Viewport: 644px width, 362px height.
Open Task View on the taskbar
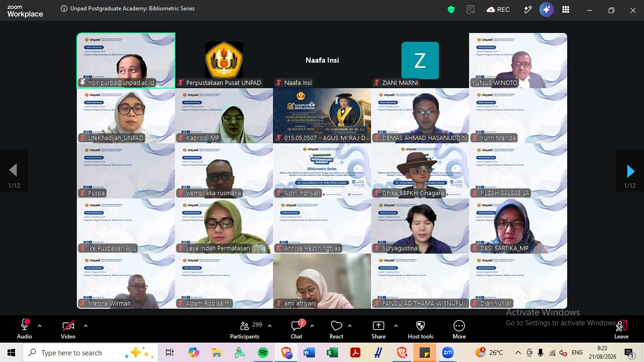tap(170, 353)
